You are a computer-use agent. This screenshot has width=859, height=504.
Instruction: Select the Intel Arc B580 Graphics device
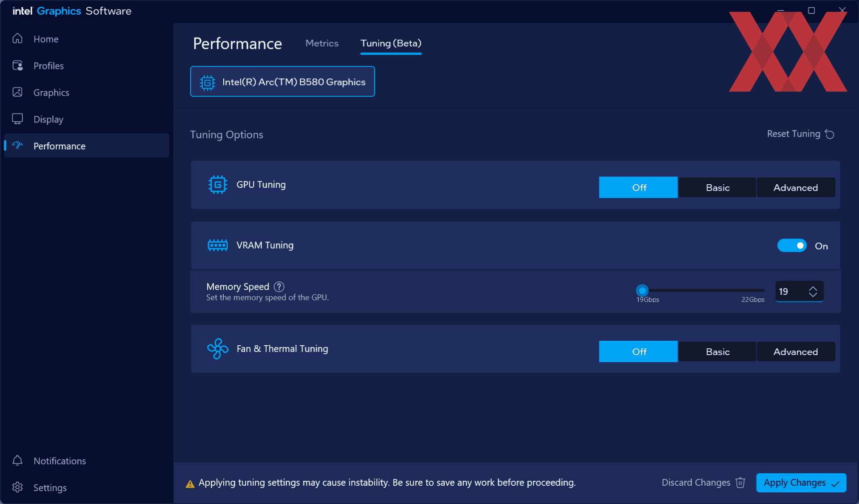(x=282, y=81)
